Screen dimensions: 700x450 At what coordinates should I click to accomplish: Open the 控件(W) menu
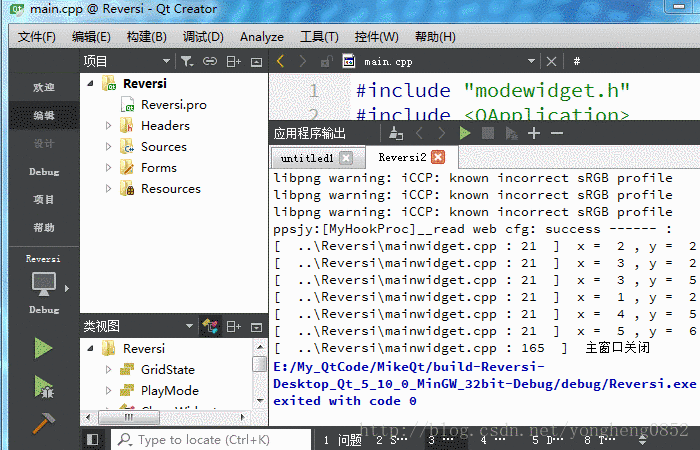pyautogui.click(x=376, y=37)
